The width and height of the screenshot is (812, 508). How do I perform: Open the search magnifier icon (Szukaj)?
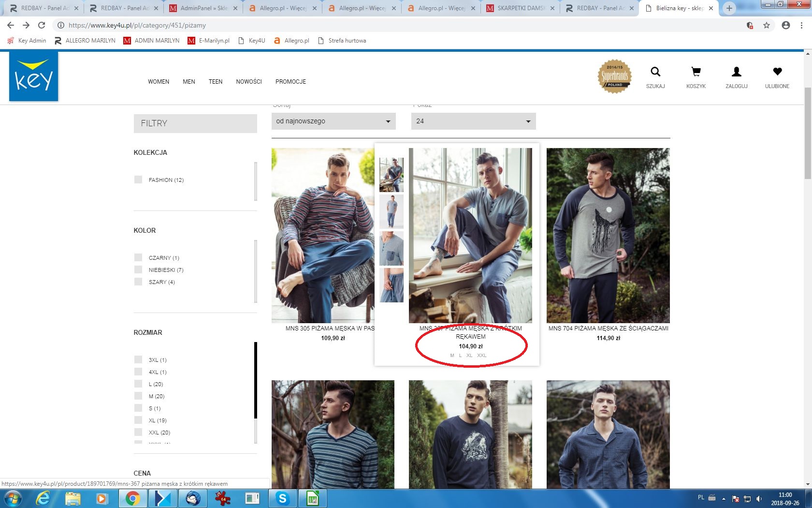(655, 72)
